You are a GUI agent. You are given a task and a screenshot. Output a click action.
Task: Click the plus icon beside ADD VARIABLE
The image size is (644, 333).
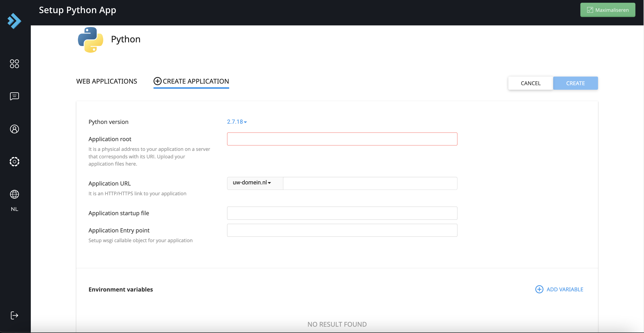tap(539, 290)
